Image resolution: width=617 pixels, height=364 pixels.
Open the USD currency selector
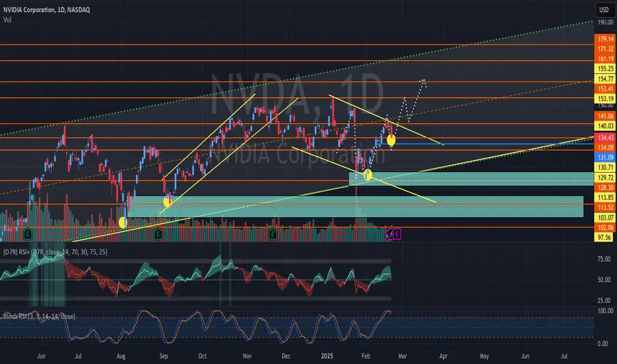[604, 10]
